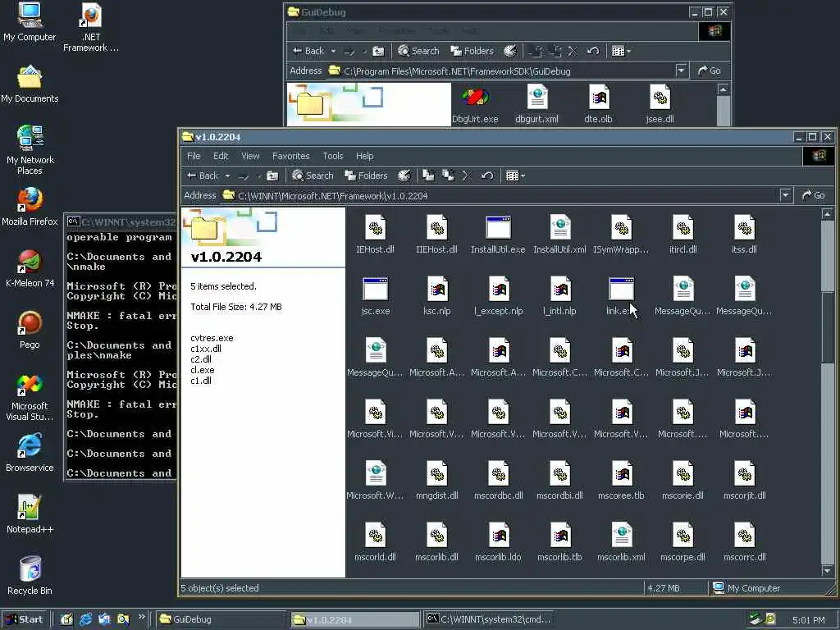This screenshot has height=630, width=840.
Task: Select K-Meleon 74 desktop icon
Action: tap(30, 268)
